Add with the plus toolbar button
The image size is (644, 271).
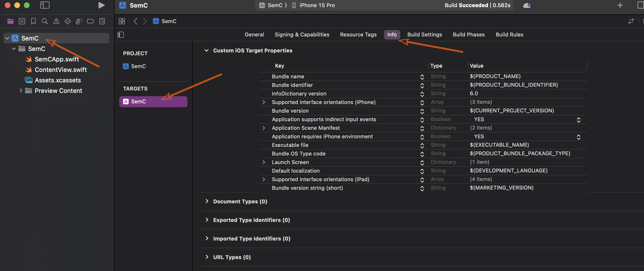pyautogui.click(x=620, y=5)
